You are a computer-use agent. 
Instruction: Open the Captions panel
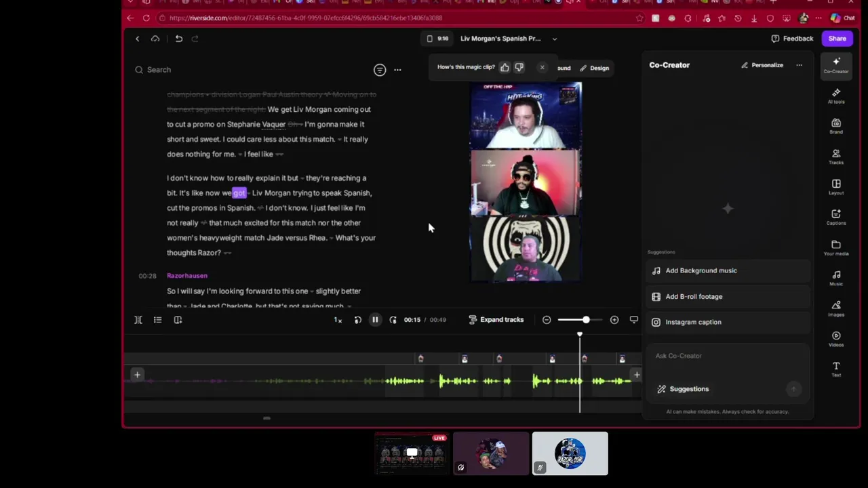coord(836,217)
